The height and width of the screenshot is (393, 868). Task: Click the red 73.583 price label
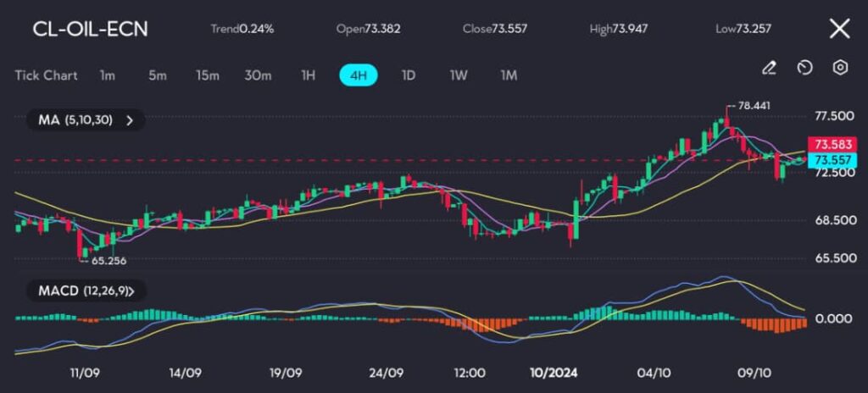click(x=835, y=143)
